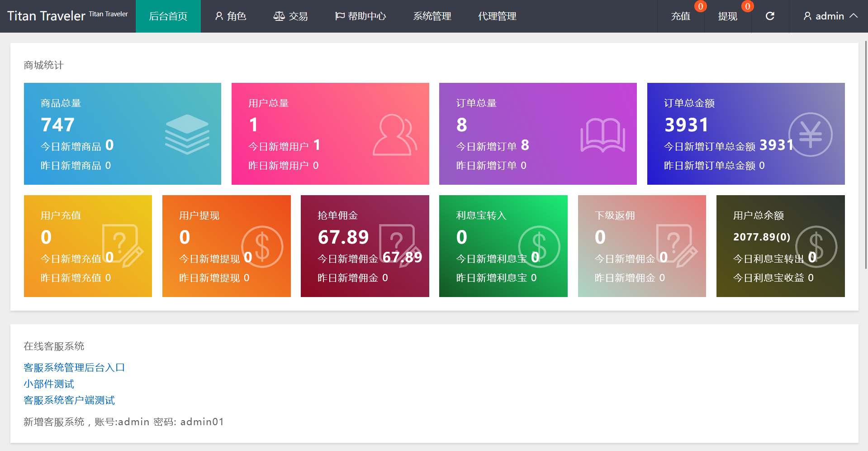Click the question note icon in 用户充值 card
The width and height of the screenshot is (868, 451).
pos(122,246)
